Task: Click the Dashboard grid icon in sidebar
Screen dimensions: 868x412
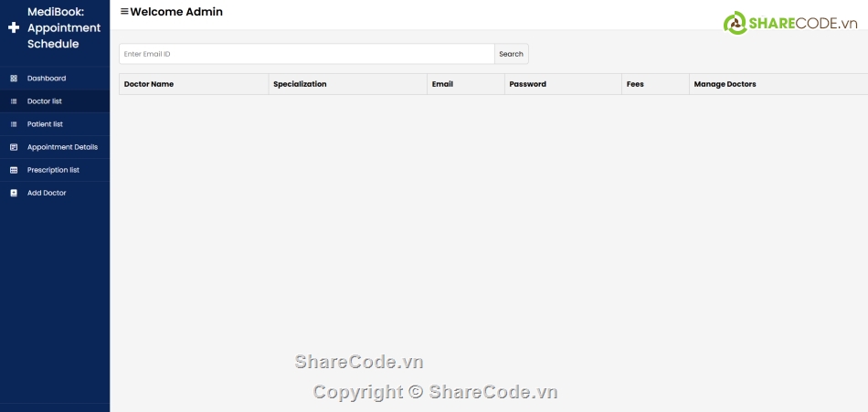Action: coord(14,79)
